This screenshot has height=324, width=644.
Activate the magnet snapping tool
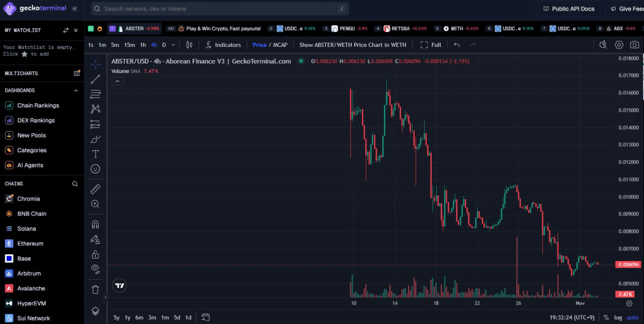point(95,224)
